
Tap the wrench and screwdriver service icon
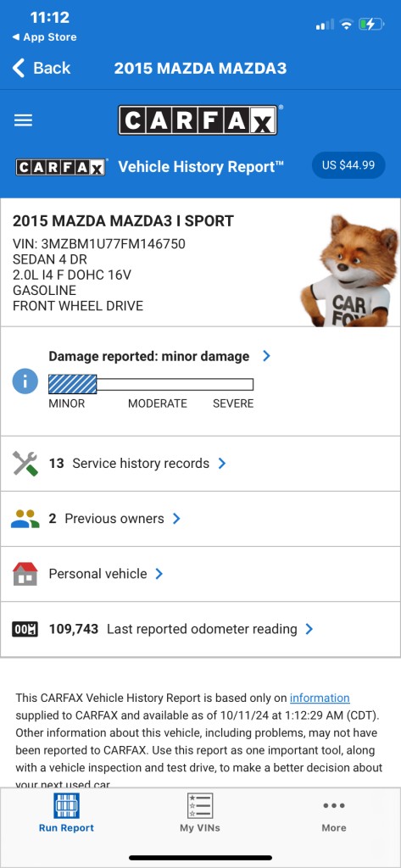[x=25, y=464]
